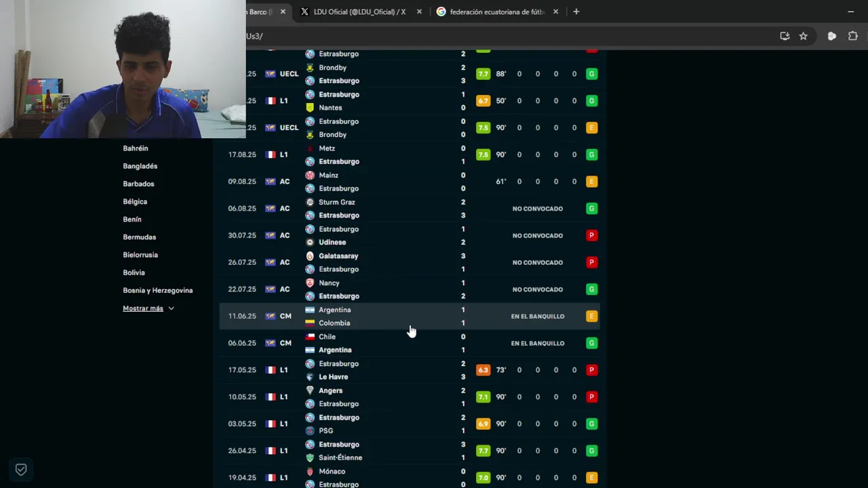Click the 6.9 rating badge for PSG match
This screenshot has height=488, width=868.
pyautogui.click(x=483, y=424)
